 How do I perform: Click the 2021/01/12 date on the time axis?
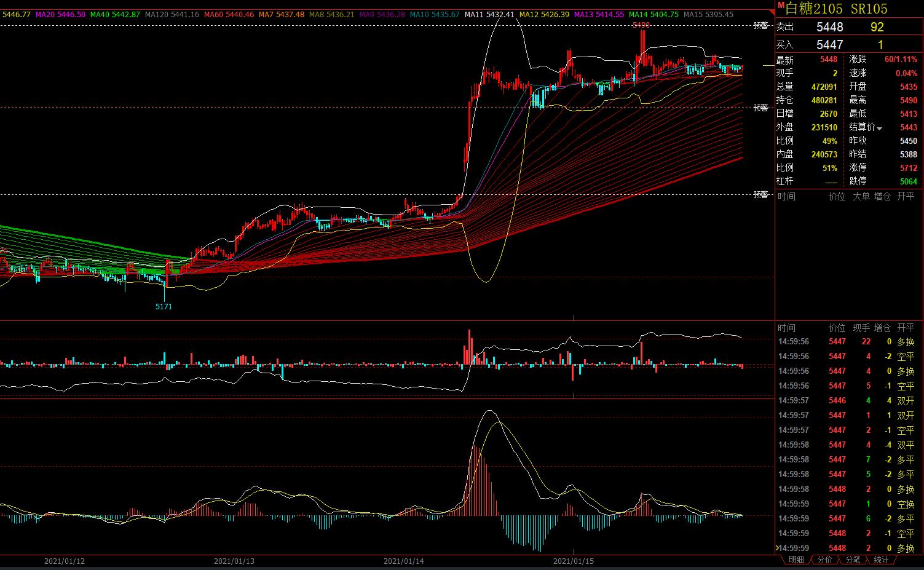click(x=65, y=561)
